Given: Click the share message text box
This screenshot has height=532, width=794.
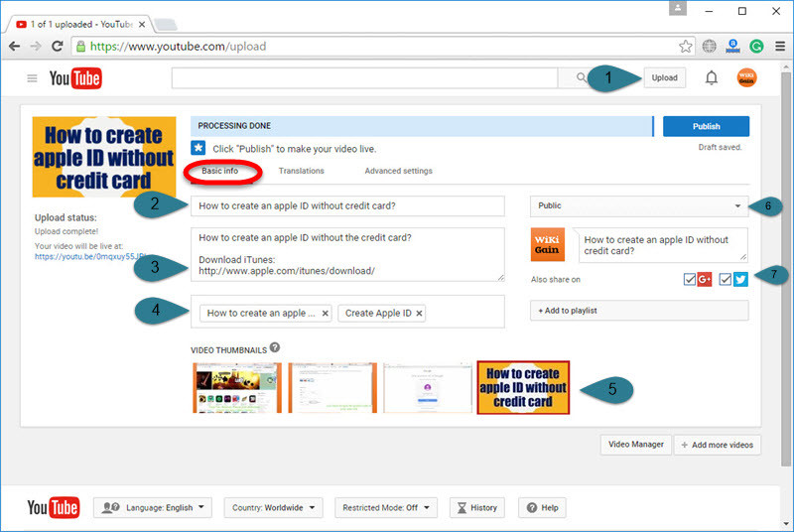Looking at the screenshot, I should pyautogui.click(x=663, y=245).
